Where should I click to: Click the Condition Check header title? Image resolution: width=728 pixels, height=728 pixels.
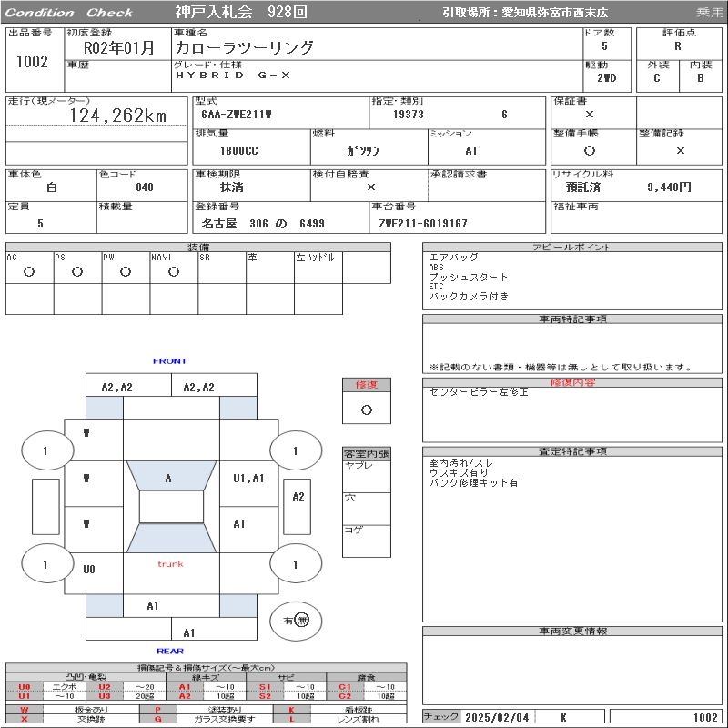click(69, 13)
